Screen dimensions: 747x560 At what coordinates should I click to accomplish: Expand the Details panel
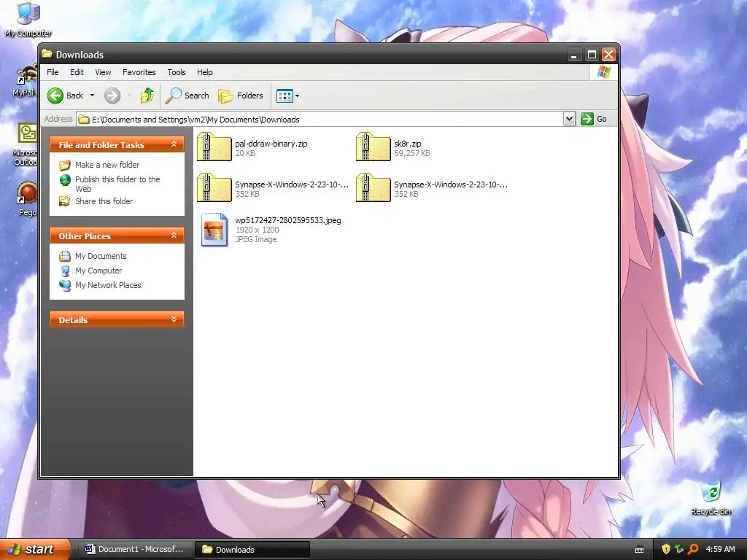click(x=174, y=319)
